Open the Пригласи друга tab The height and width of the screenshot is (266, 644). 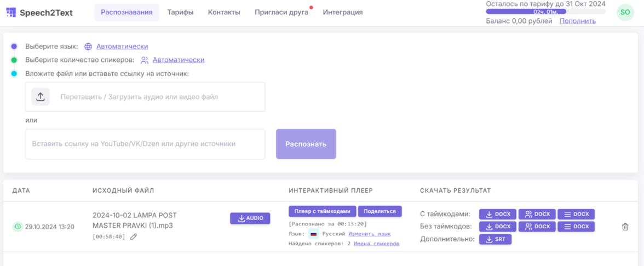281,12
